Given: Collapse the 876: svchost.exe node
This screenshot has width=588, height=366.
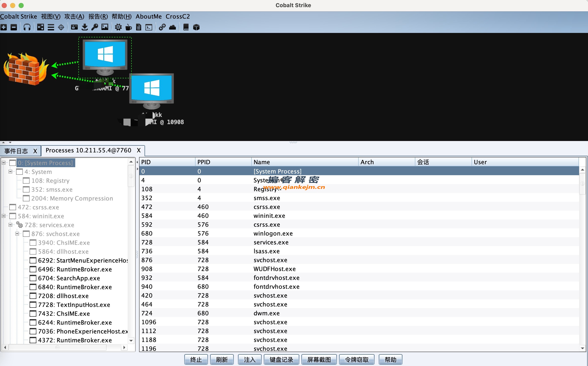Looking at the screenshot, I should [x=17, y=234].
